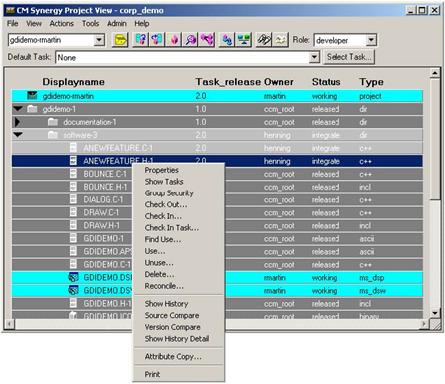The height and width of the screenshot is (384, 445).
Task: Click the Status column header
Action: pos(326,82)
